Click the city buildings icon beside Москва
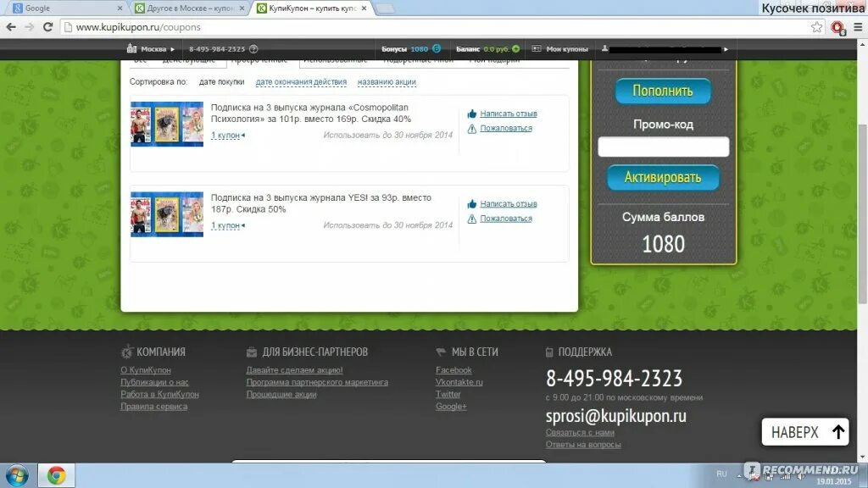The width and height of the screenshot is (868, 488). [131, 48]
